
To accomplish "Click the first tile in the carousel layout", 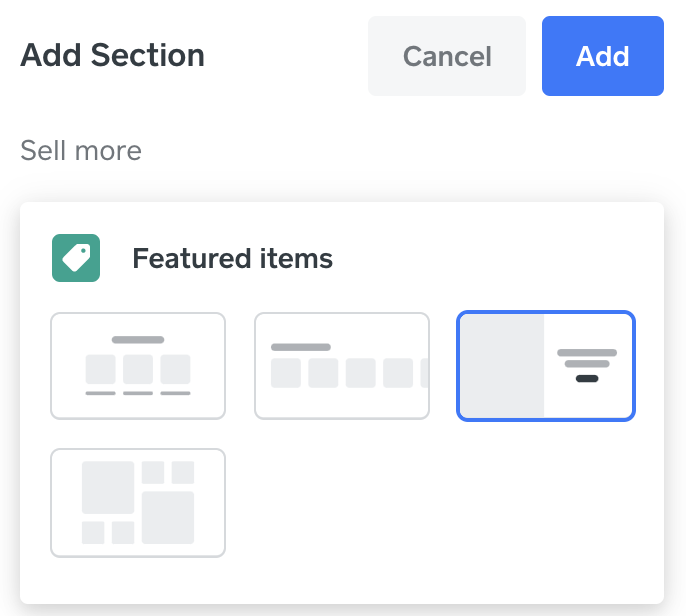I will click(x=286, y=373).
